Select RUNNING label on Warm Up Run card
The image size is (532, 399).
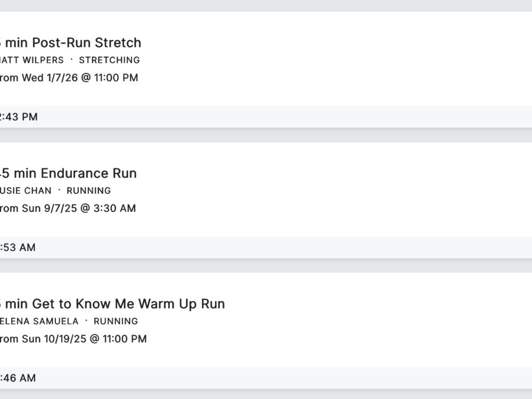[115, 321]
